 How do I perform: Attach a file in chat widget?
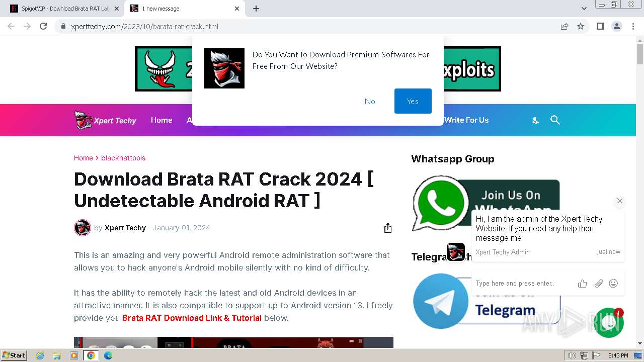[x=598, y=284]
